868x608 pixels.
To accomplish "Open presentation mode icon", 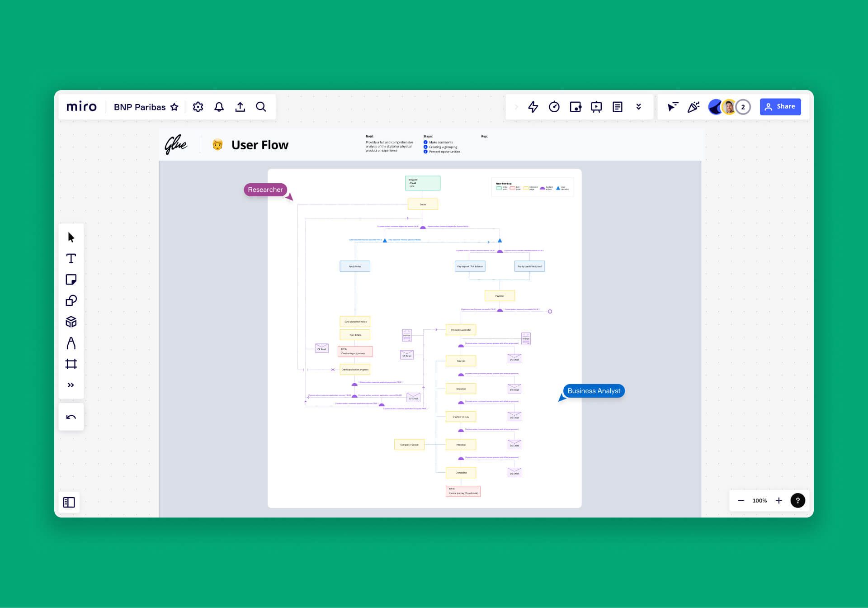I will [596, 107].
